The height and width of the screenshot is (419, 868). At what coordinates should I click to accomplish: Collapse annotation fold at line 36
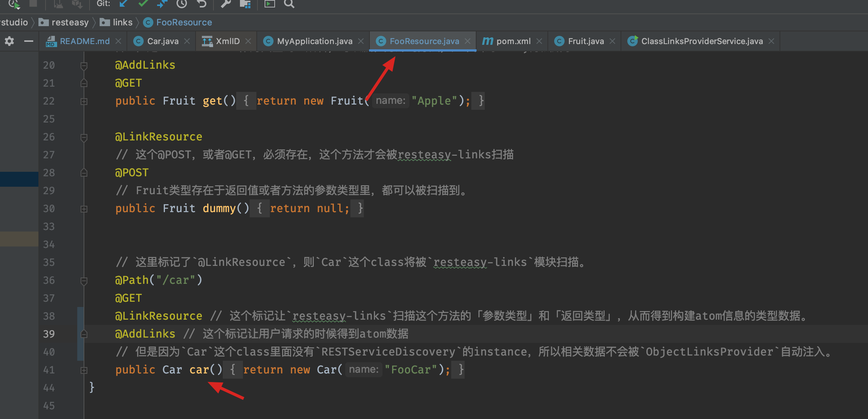84,280
